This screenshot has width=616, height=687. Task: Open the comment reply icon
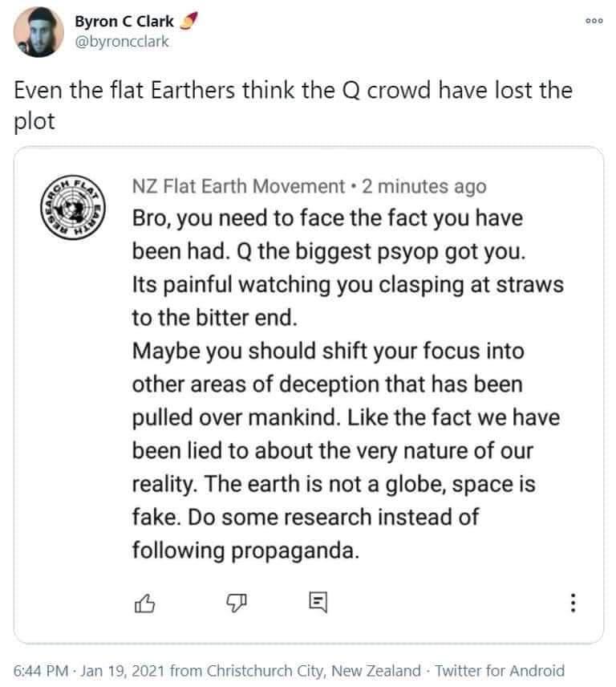point(317,601)
